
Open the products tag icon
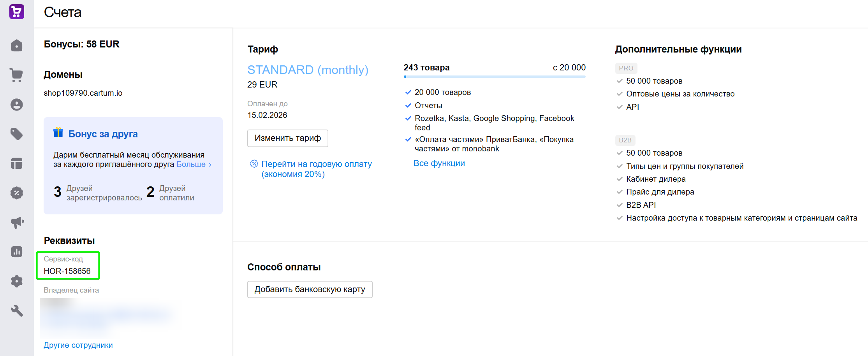point(17,134)
